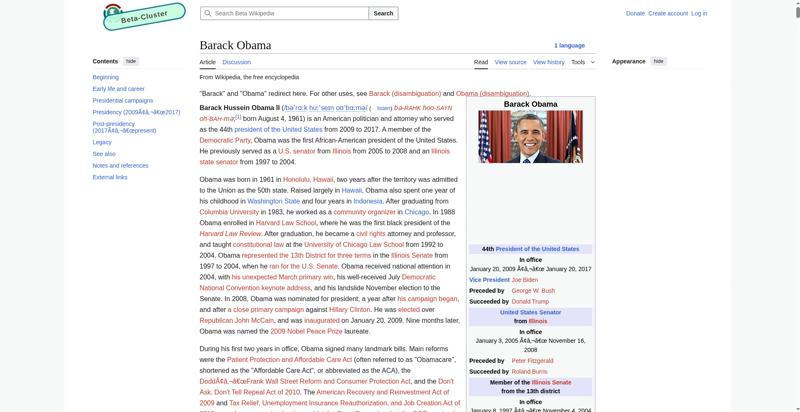The width and height of the screenshot is (800, 412).
Task: Open the Roland Burris link
Action: tap(529, 372)
